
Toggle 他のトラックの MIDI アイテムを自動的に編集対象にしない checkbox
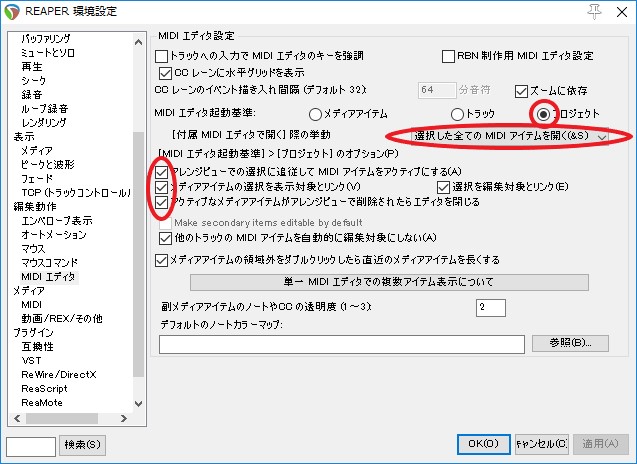165,239
